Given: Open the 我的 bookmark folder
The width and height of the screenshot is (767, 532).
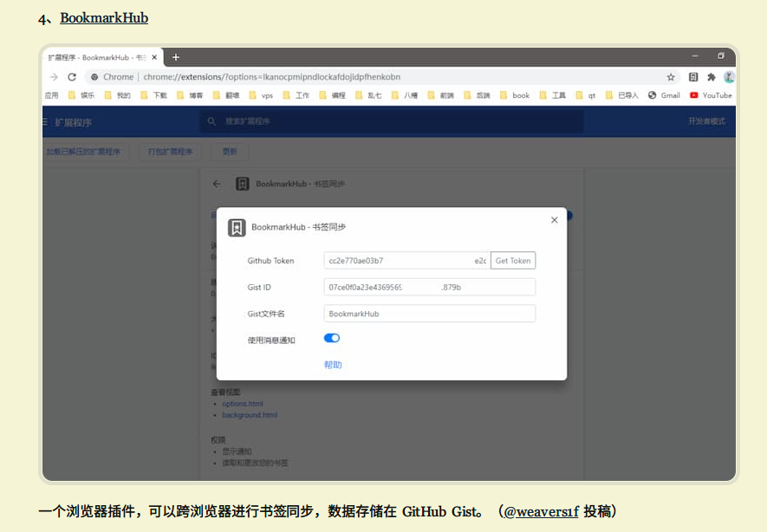Looking at the screenshot, I should [117, 95].
